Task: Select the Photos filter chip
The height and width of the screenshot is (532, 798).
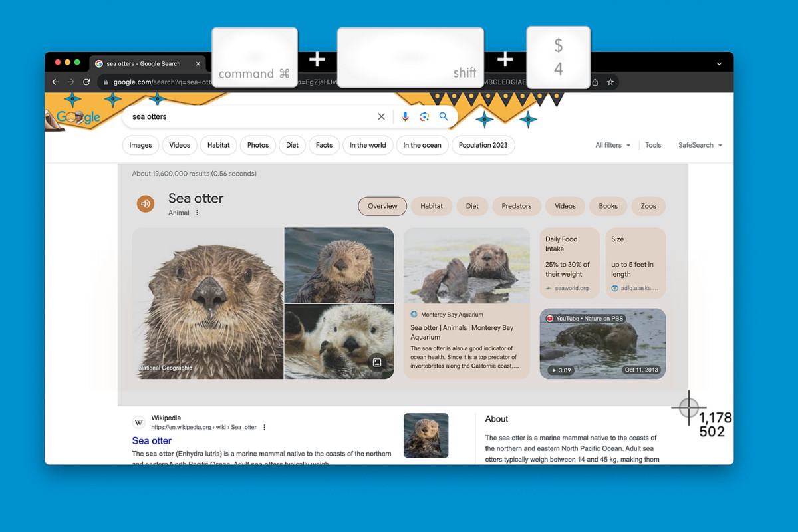Action: pos(258,145)
